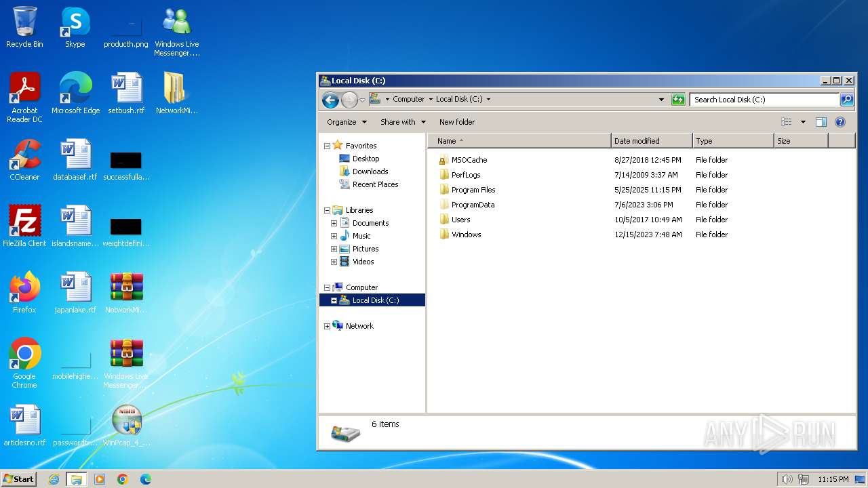Sort by Size column header
Viewport: 868px width, 488px height.
(801, 141)
